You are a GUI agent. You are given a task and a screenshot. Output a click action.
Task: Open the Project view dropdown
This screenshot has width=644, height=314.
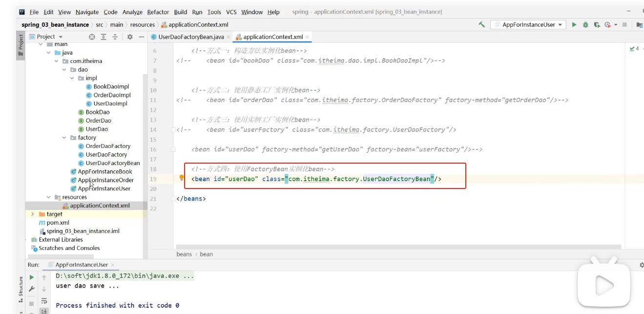pos(46,37)
